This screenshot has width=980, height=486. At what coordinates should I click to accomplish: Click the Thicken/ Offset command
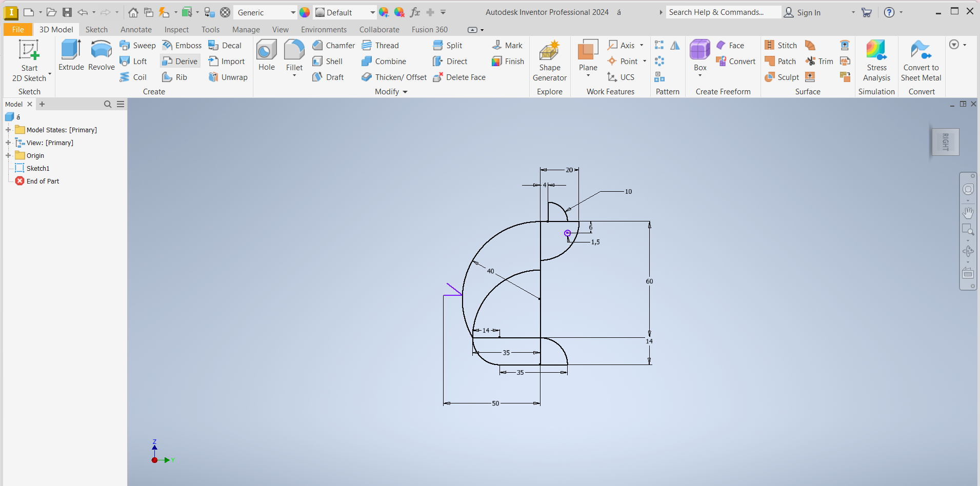pos(394,77)
